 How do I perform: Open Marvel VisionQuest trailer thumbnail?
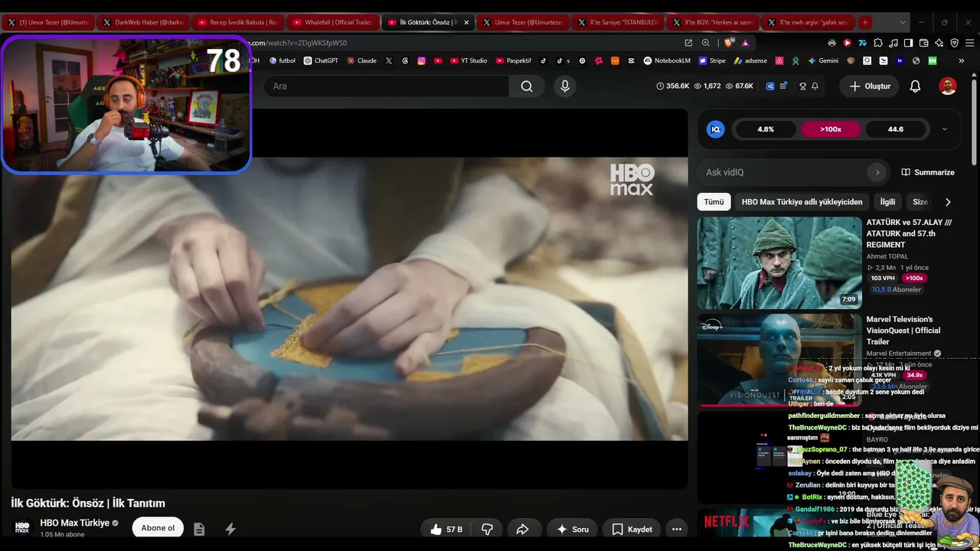[x=779, y=360]
